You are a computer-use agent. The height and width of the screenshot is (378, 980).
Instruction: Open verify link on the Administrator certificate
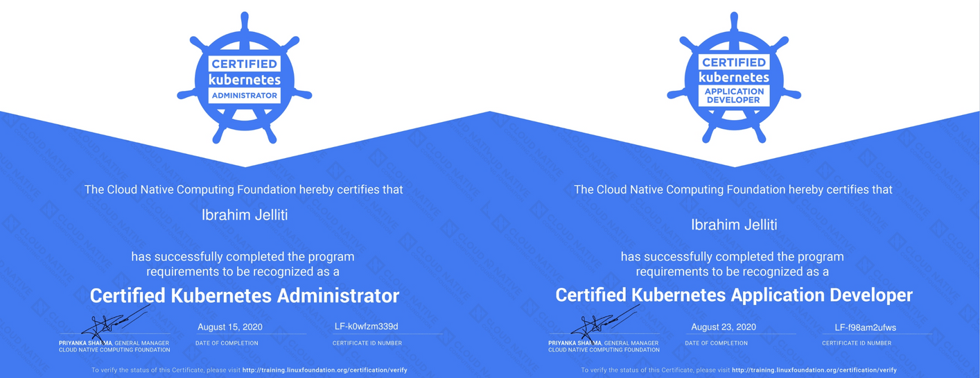coord(324,370)
